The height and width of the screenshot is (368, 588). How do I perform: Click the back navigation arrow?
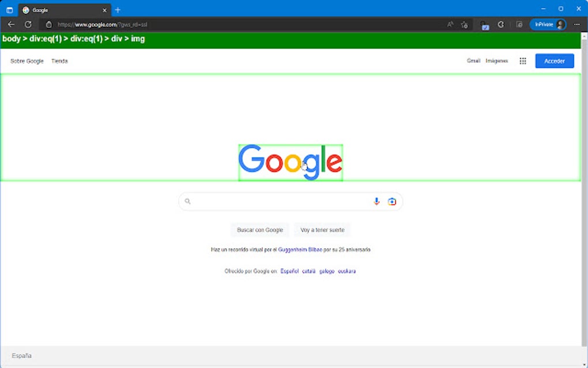pyautogui.click(x=11, y=24)
